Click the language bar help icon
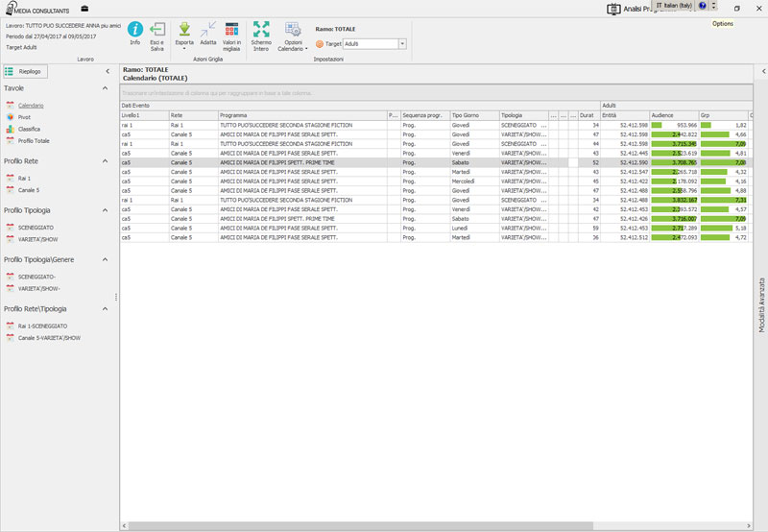Image resolution: width=768 pixels, height=532 pixels. (703, 6)
